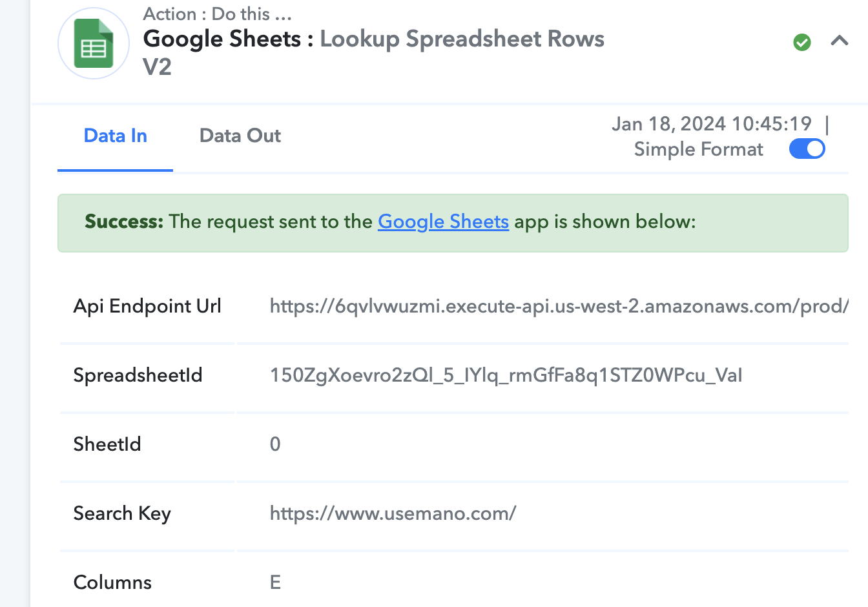The image size is (868, 607).
Task: Click the SpreadsheetId field label
Action: click(x=138, y=375)
